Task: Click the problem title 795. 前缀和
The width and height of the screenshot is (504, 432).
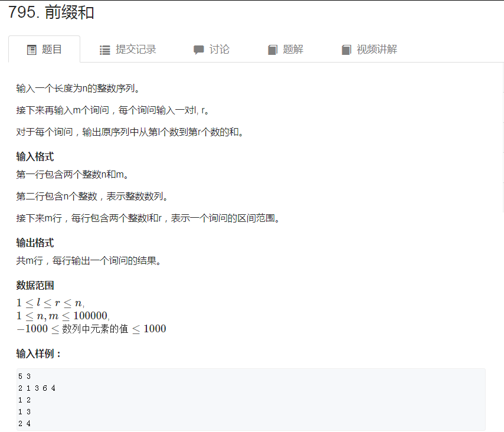Action: [51, 11]
